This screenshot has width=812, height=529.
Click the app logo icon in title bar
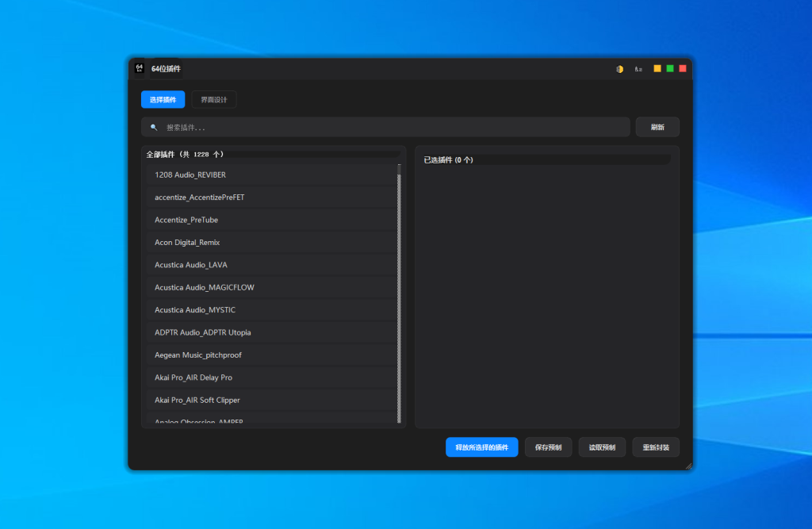click(x=140, y=68)
